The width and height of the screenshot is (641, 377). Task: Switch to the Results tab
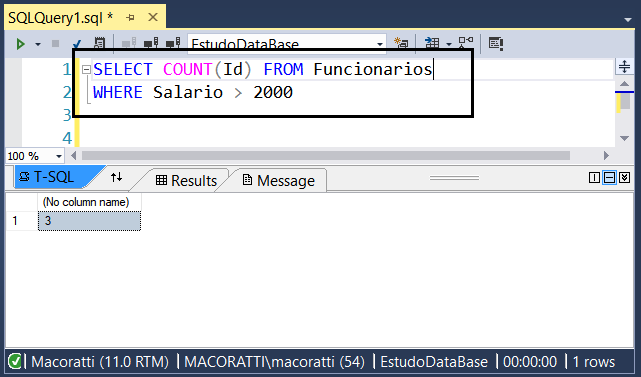pyautogui.click(x=186, y=181)
